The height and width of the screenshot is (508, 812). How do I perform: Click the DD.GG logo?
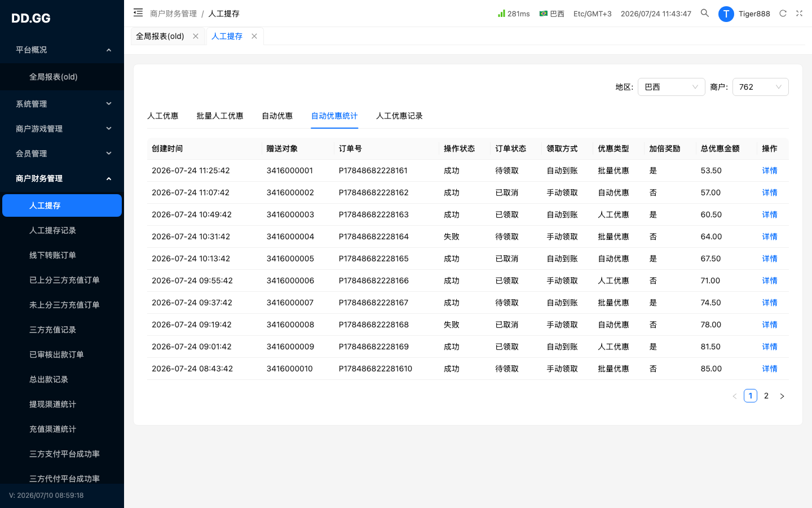click(x=31, y=18)
